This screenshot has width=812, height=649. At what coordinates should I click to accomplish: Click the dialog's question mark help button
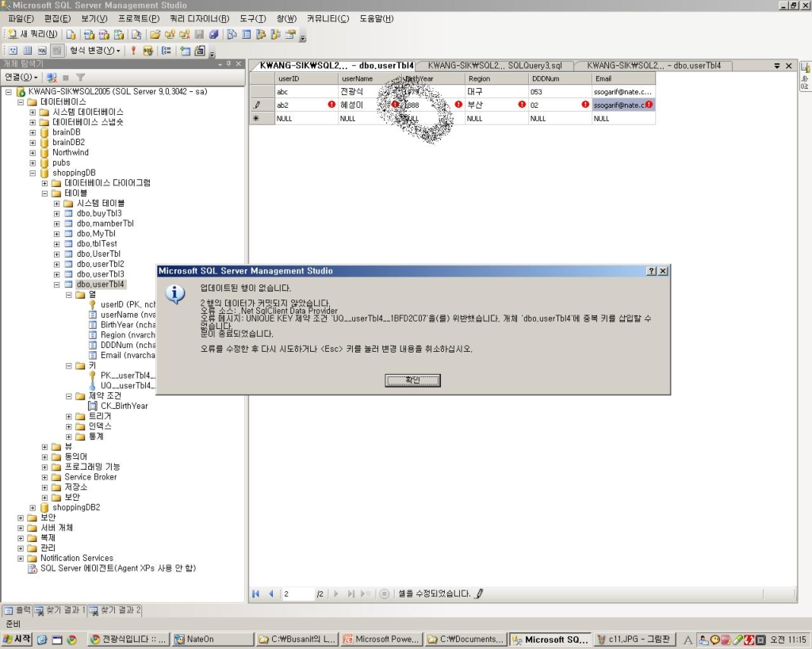652,271
